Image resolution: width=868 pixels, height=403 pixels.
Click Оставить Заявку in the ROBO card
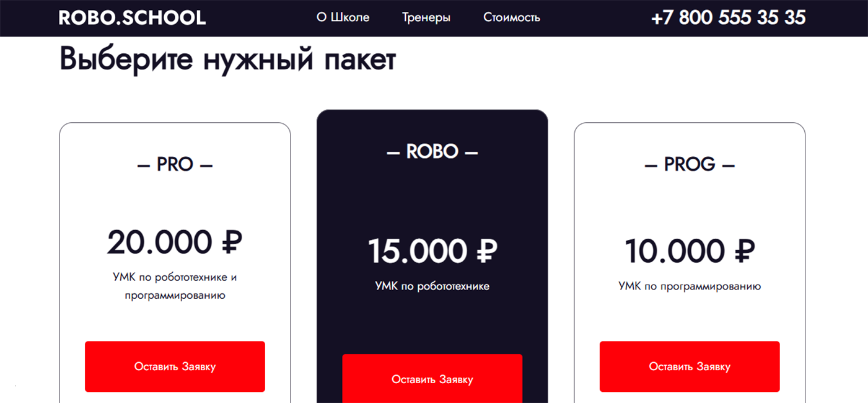click(432, 379)
